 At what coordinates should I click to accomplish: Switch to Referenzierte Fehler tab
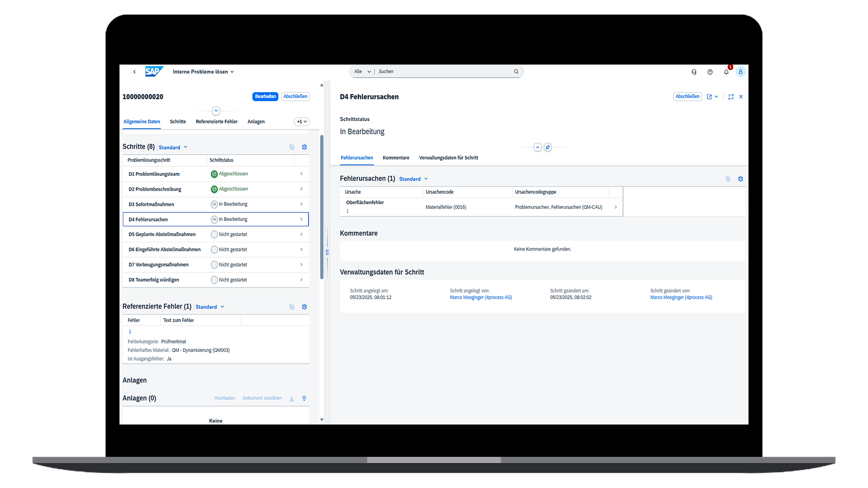[x=217, y=122]
